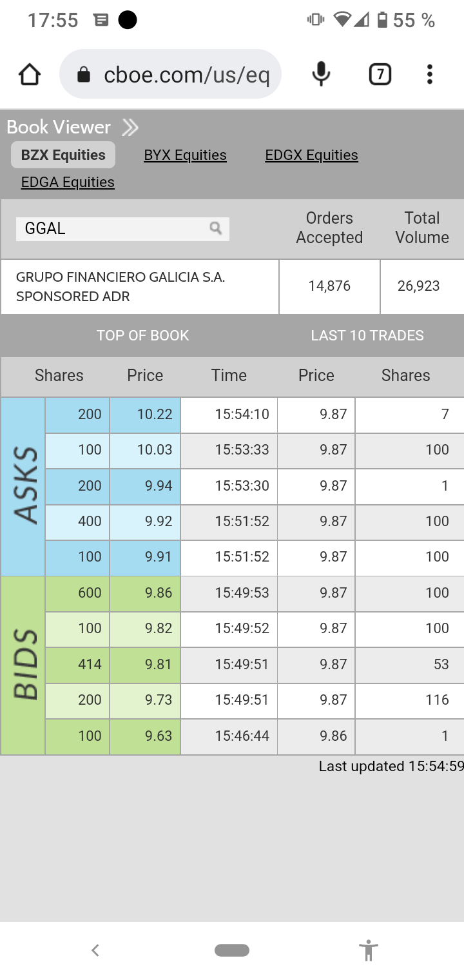Screen dimensions: 464x980
Task: Tap the cboe.com address bar
Action: (x=186, y=75)
